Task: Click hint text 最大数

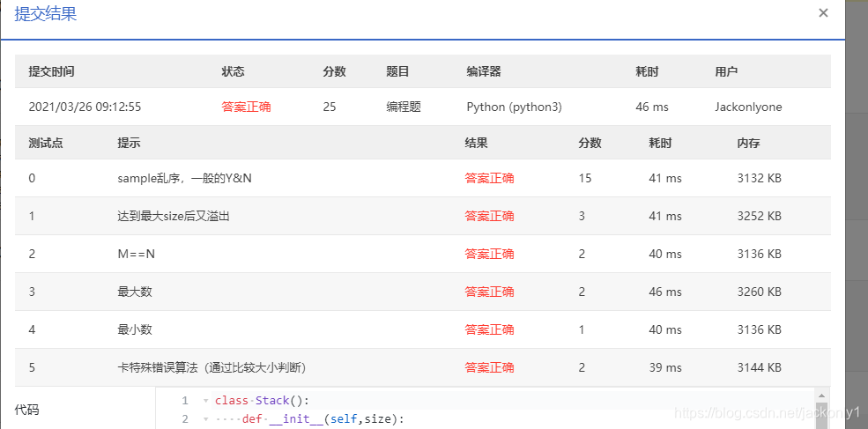Action: coord(135,292)
